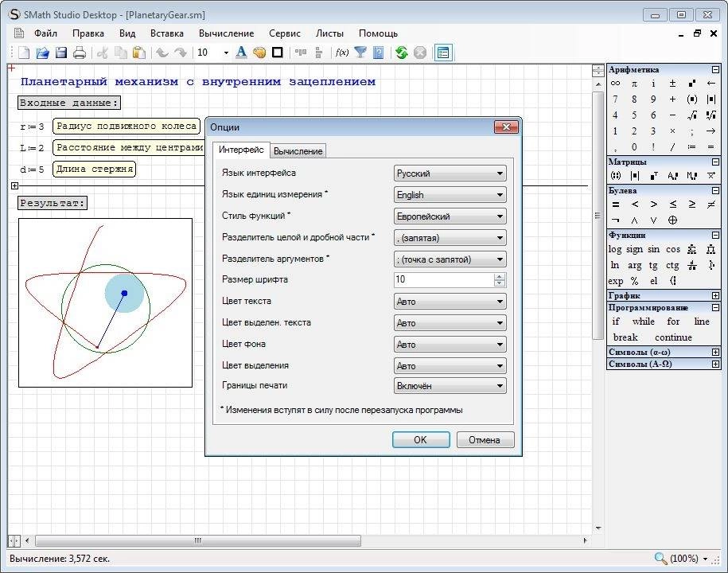The height and width of the screenshot is (573, 728).
Task: Collapse the Арифметика panel
Action: [x=715, y=70]
